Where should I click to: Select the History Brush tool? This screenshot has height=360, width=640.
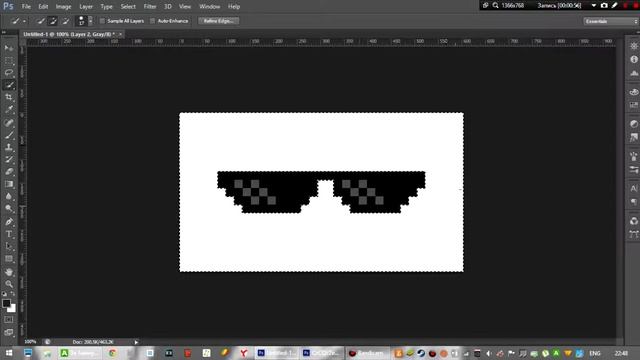tap(9, 159)
